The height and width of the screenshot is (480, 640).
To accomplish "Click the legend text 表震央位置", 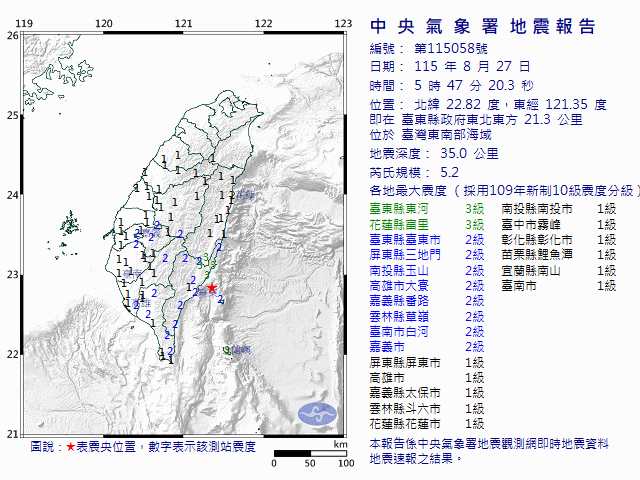I will (106, 447).
